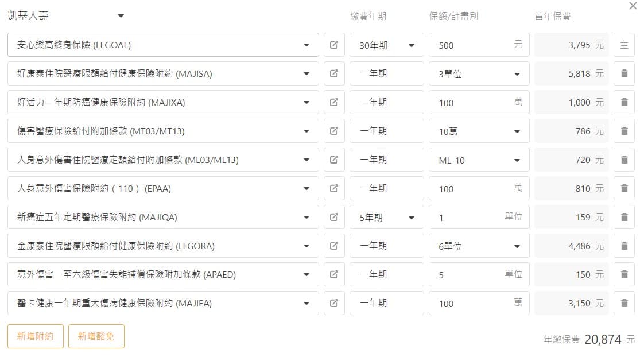Delete the 好康泰住院醫療限額給付 (MAJISA) rider

(x=624, y=73)
